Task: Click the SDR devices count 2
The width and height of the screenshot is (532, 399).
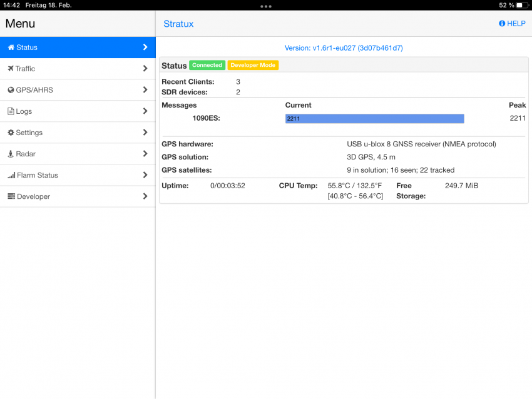Action: (238, 92)
